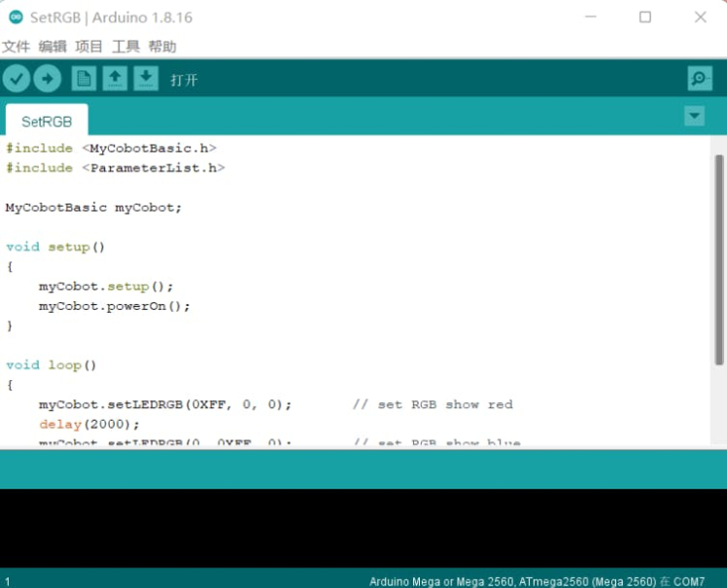Image resolution: width=727 pixels, height=588 pixels.
Task: Click the 'void setup()' line
Action: [55, 247]
